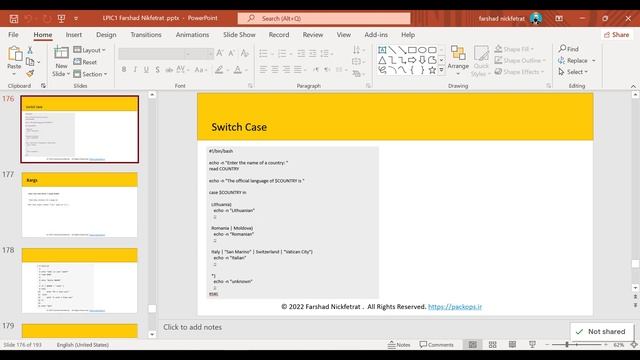
Task: Select slide 178 thumbnail
Action: click(80, 280)
